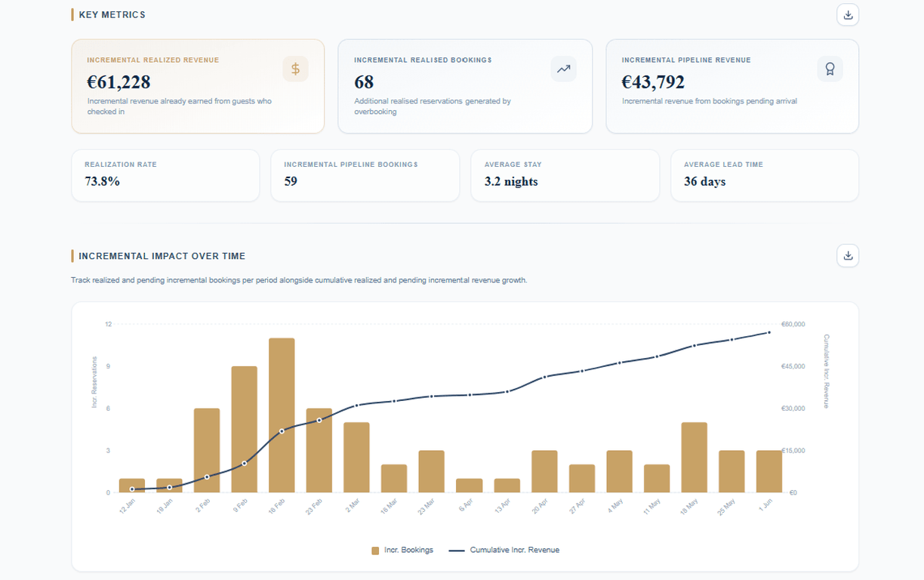Click the €45,000 right axis label
Viewport: 924px width, 580px height.
point(793,366)
